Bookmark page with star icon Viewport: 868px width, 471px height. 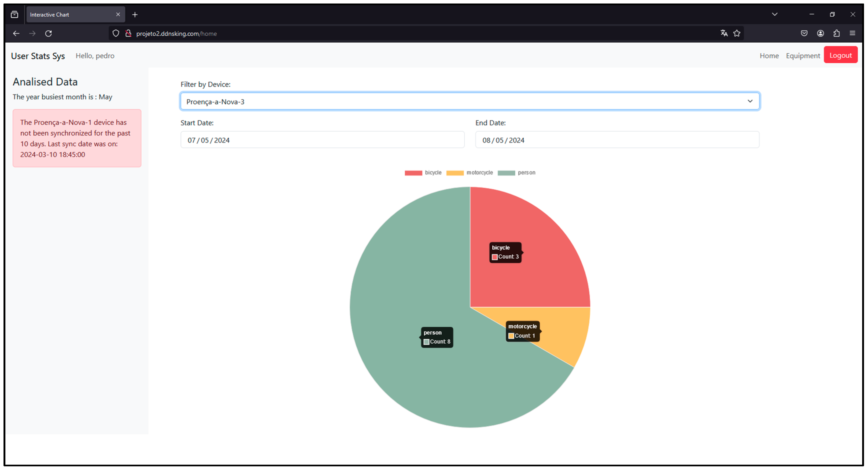pos(737,33)
